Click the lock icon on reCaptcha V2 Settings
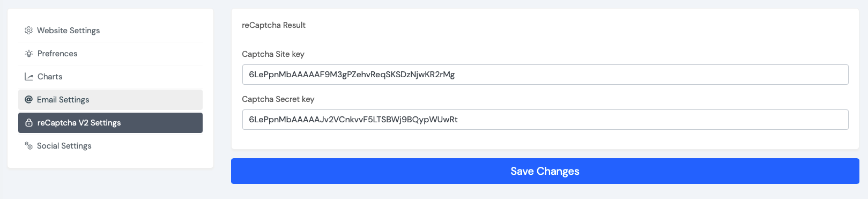This screenshot has height=199, width=868. click(x=29, y=123)
